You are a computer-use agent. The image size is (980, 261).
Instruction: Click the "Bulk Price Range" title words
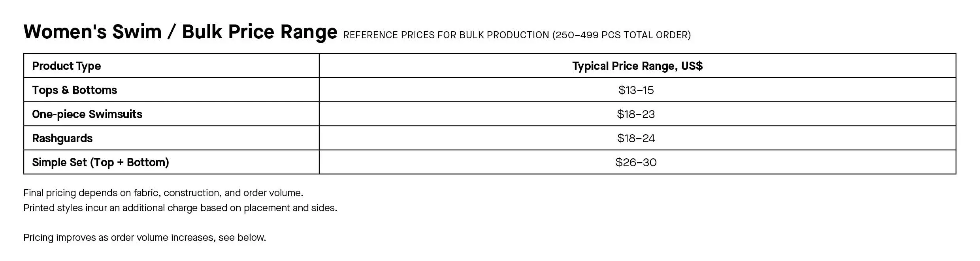tap(260, 32)
